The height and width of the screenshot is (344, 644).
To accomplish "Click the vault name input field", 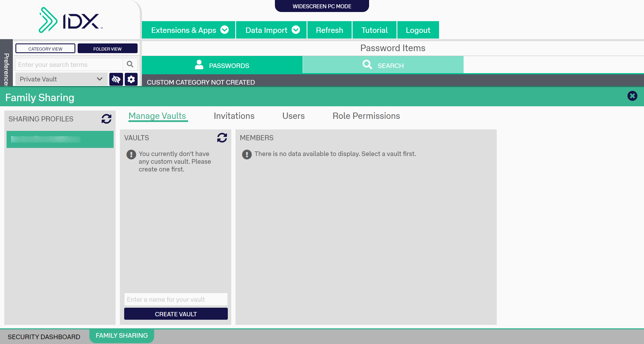I will click(x=176, y=299).
